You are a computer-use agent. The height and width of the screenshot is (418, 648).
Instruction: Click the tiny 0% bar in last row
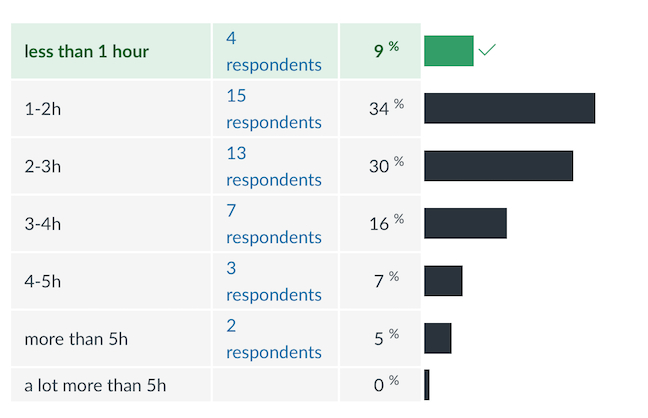(x=427, y=385)
